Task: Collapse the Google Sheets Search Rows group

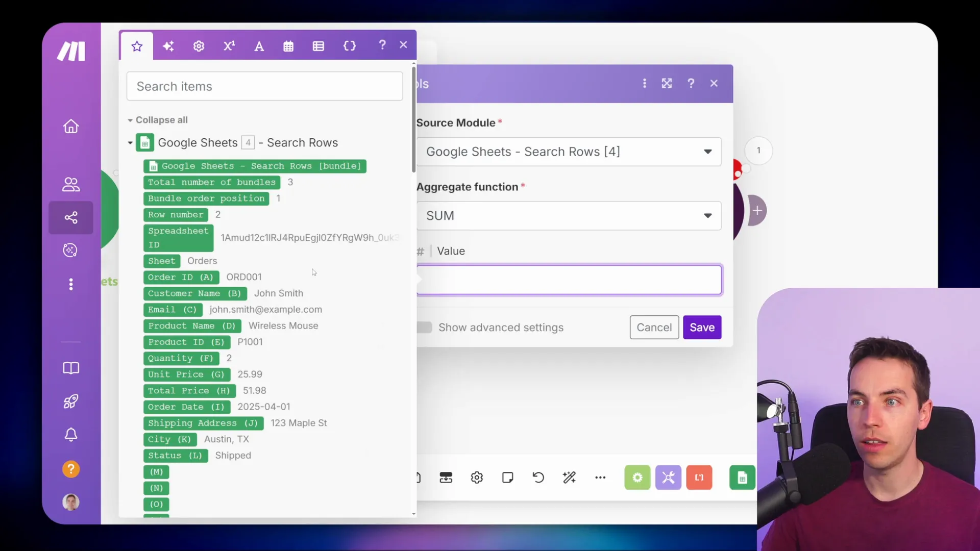Action: (x=130, y=143)
